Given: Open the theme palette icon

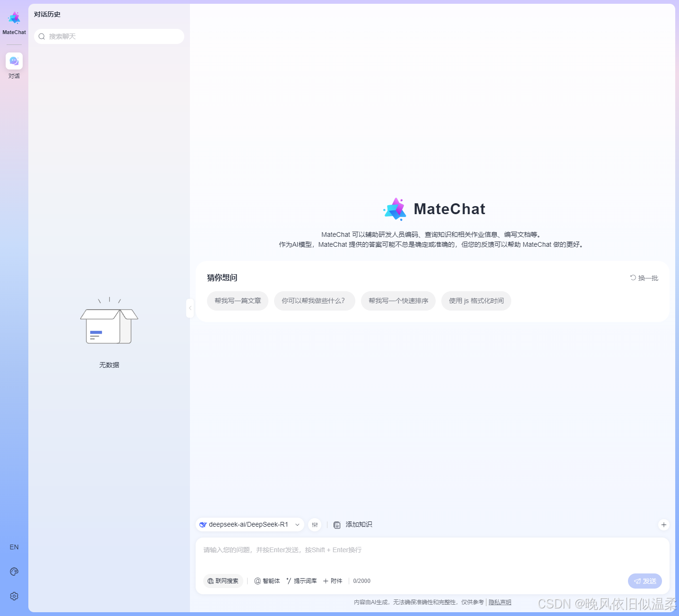Looking at the screenshot, I should [14, 572].
